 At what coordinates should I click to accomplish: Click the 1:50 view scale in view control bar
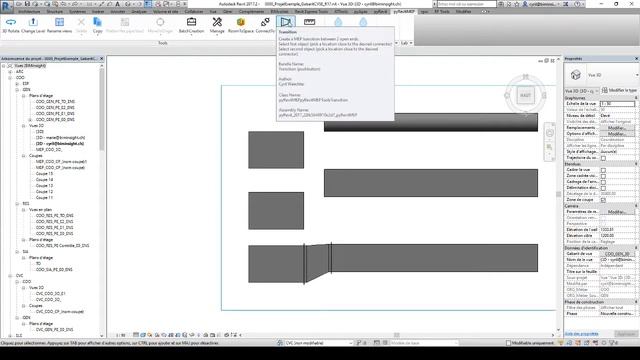point(120,335)
